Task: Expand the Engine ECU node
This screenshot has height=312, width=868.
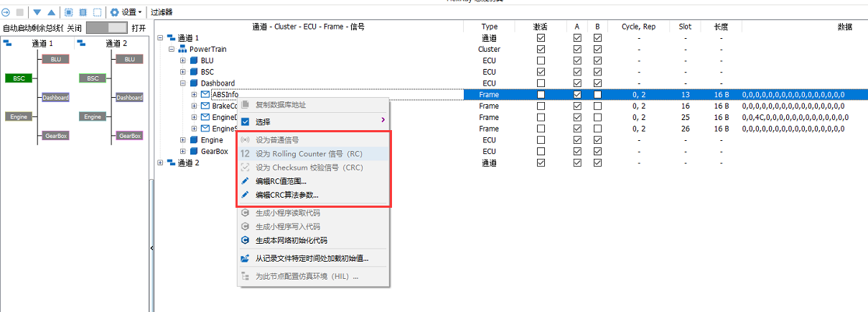Action: pos(183,140)
